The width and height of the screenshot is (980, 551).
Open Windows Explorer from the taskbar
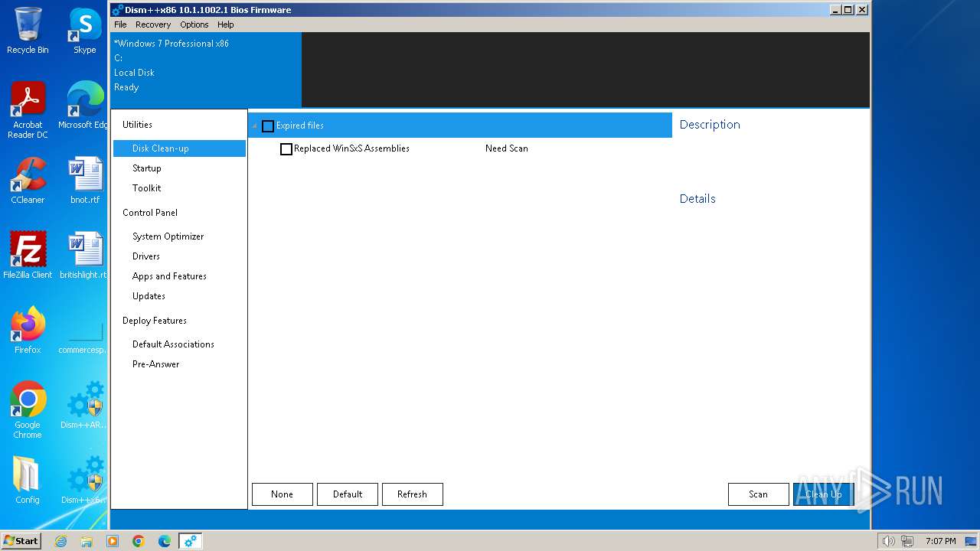click(x=87, y=541)
